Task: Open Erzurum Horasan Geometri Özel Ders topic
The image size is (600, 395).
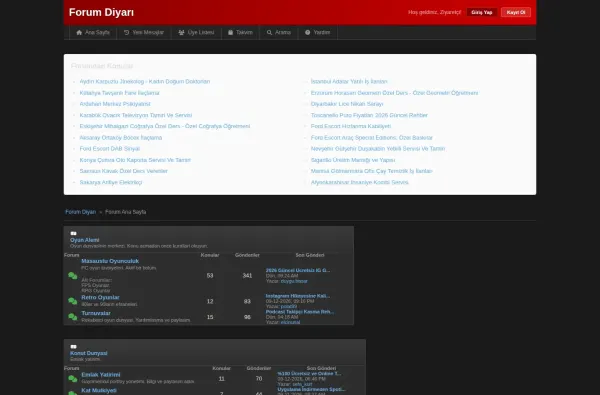Action: [x=395, y=93]
